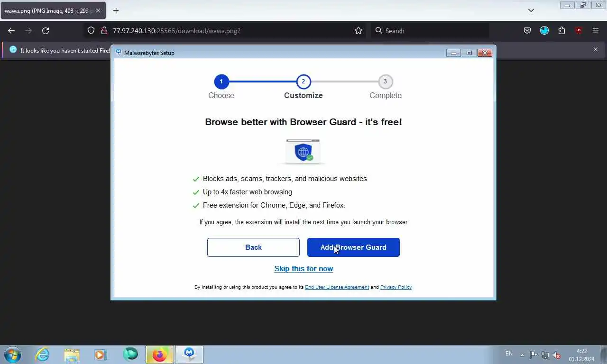
Task: Select step 2 Customize circle
Action: 303,82
